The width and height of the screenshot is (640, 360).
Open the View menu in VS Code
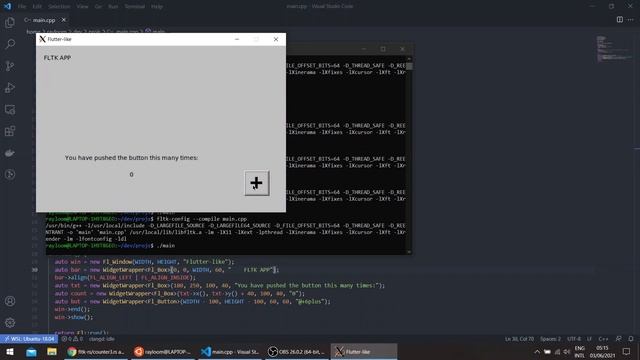82,7
